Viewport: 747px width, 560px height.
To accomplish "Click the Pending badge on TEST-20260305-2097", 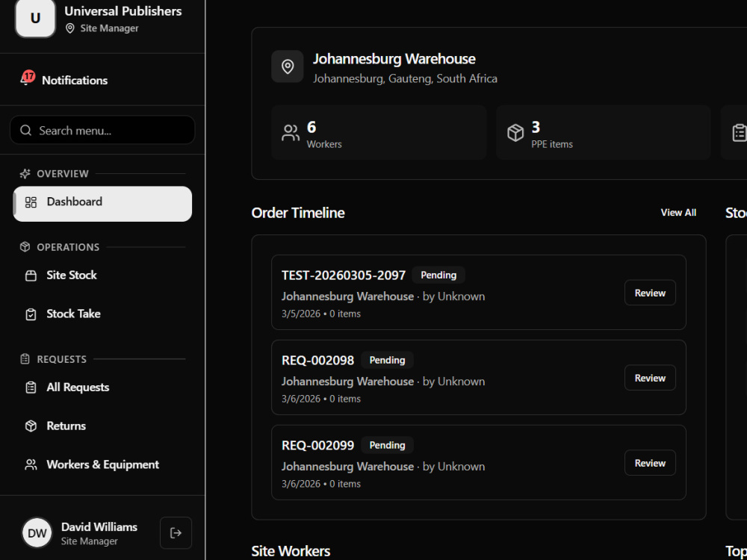I will tap(438, 276).
